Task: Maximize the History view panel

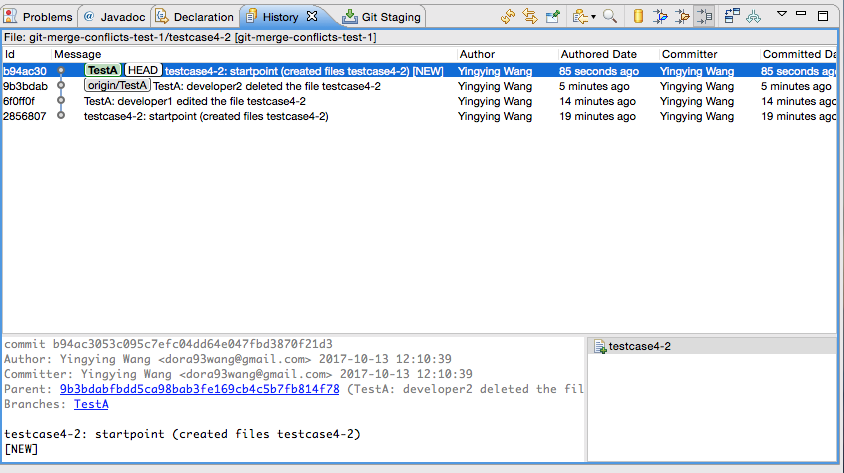Action: (823, 16)
